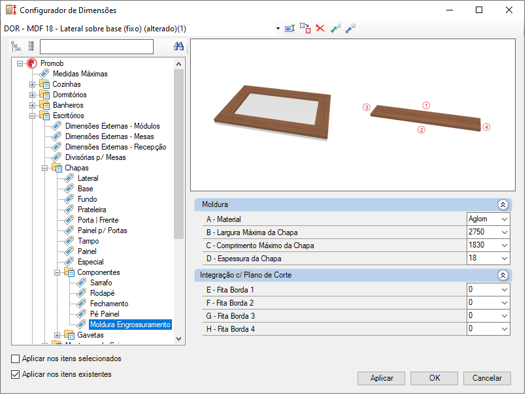Click the expand all tree icon
The image size is (532, 399).
pyautogui.click(x=16, y=46)
